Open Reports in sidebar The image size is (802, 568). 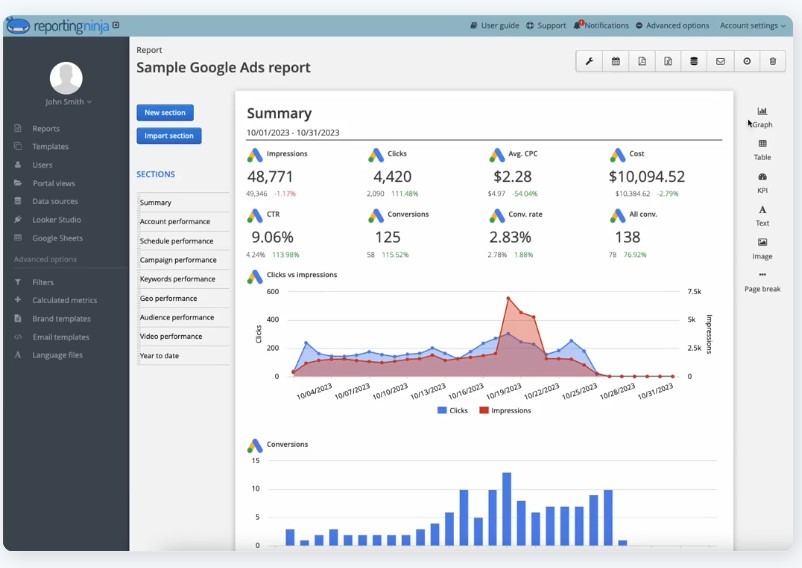click(x=46, y=128)
